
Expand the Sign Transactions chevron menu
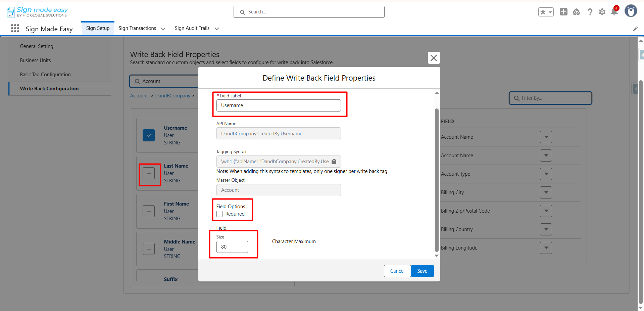pos(163,29)
